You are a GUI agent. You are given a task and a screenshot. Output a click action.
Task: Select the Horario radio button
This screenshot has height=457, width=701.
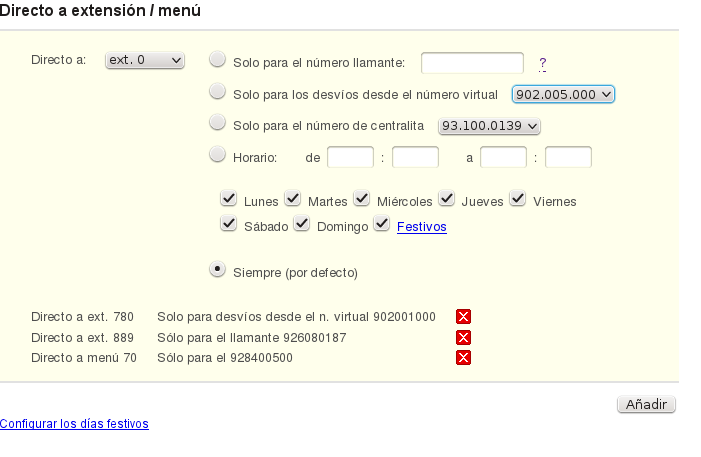tap(217, 155)
